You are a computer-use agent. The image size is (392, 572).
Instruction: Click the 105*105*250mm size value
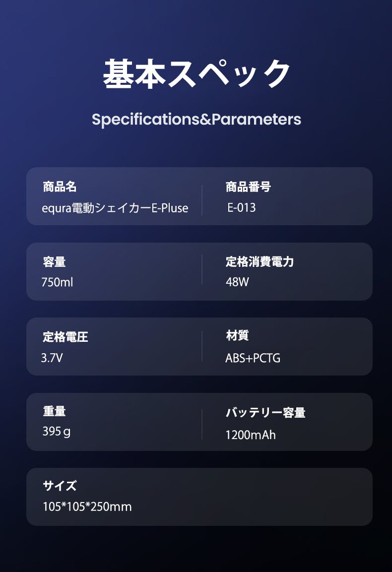click(87, 507)
